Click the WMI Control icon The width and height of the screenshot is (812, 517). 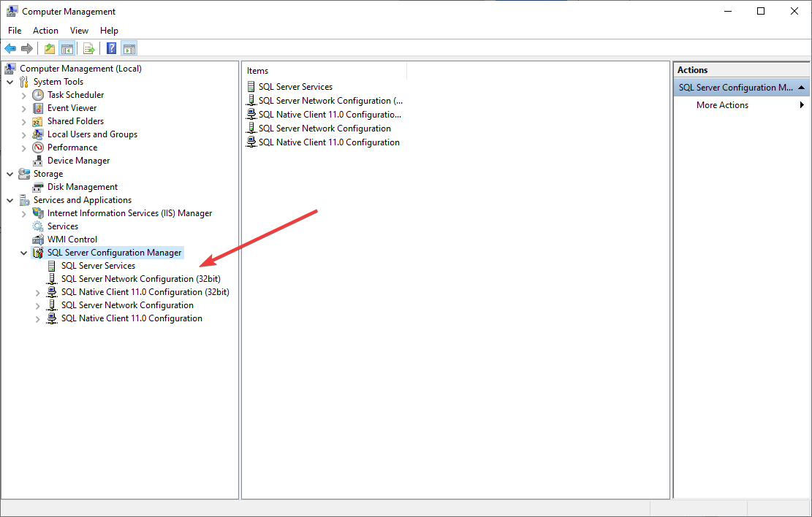pyautogui.click(x=38, y=240)
